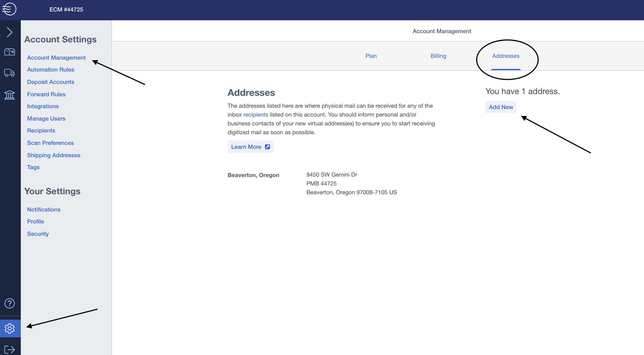Image resolution: width=644 pixels, height=355 pixels.
Task: Click the 9450 SW Gemini Dr line
Action: tap(332, 175)
